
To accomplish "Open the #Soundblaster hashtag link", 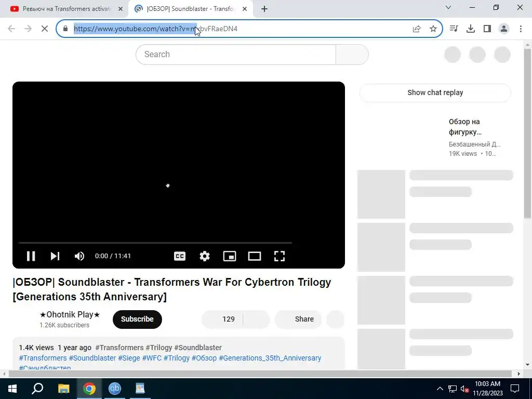I will 92,358.
